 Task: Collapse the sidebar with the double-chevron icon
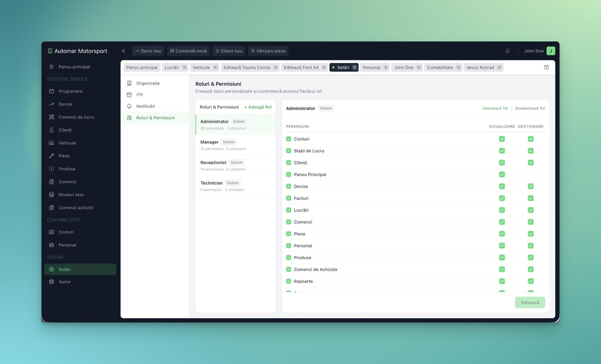coord(123,51)
